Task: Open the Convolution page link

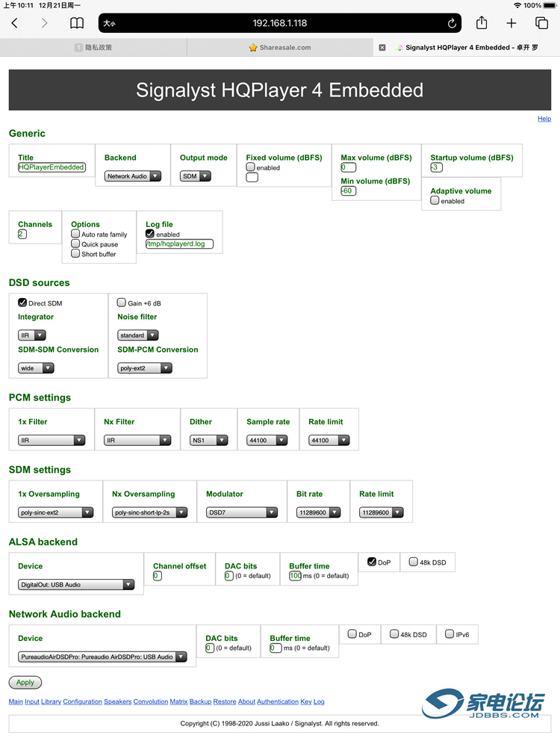Action: pyautogui.click(x=151, y=701)
